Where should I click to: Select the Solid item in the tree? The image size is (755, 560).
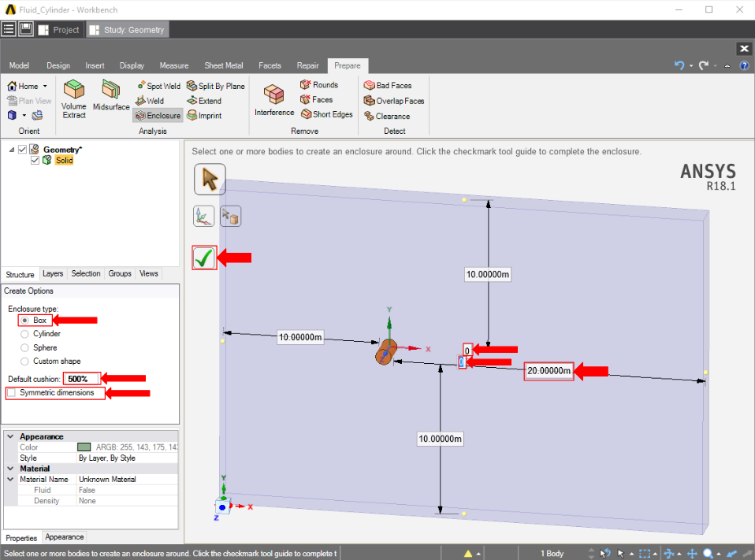tap(64, 160)
